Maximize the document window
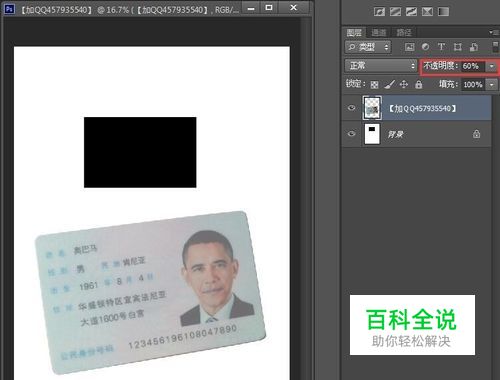The width and height of the screenshot is (500, 380). pyautogui.click(x=269, y=8)
